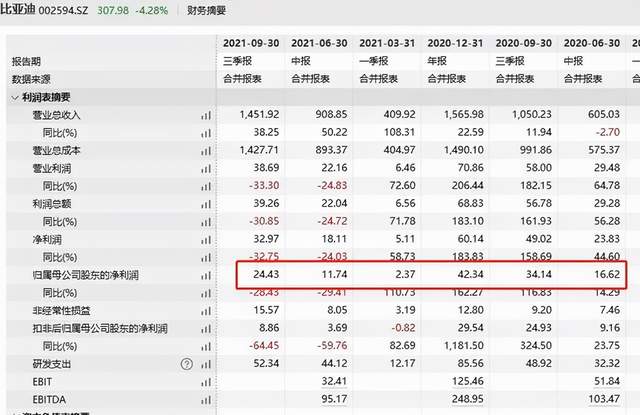The image size is (640, 415).
Task: Click stock price 307.98
Action: 113,10
